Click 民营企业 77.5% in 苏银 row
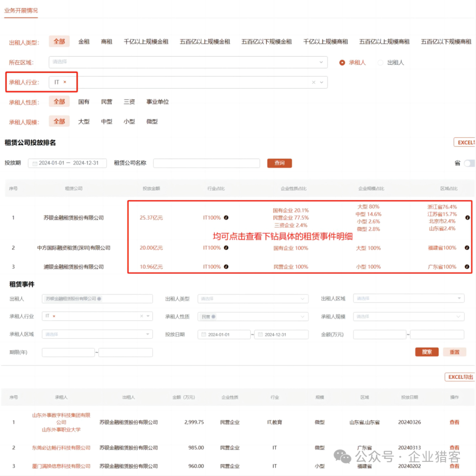The height and width of the screenshot is (476, 476). pos(290,217)
